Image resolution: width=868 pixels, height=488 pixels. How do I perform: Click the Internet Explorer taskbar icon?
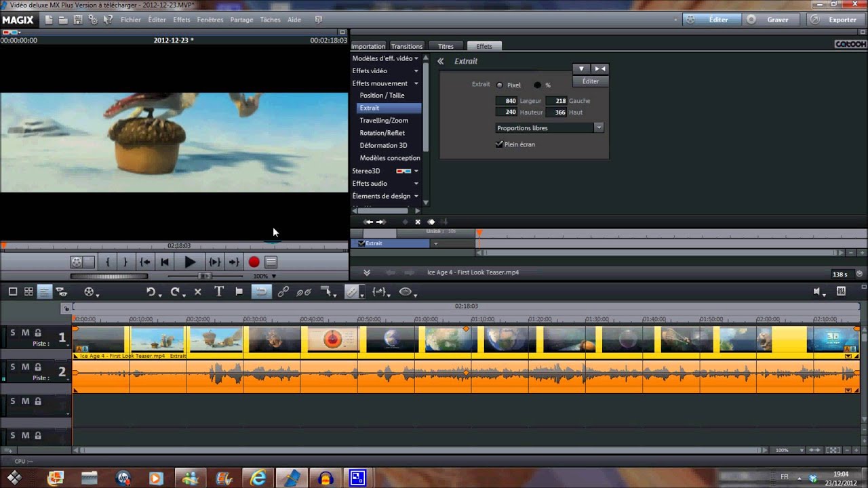(x=258, y=479)
